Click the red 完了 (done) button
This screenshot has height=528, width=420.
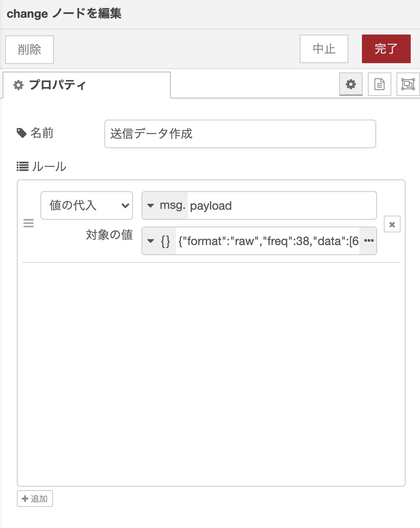pos(386,49)
